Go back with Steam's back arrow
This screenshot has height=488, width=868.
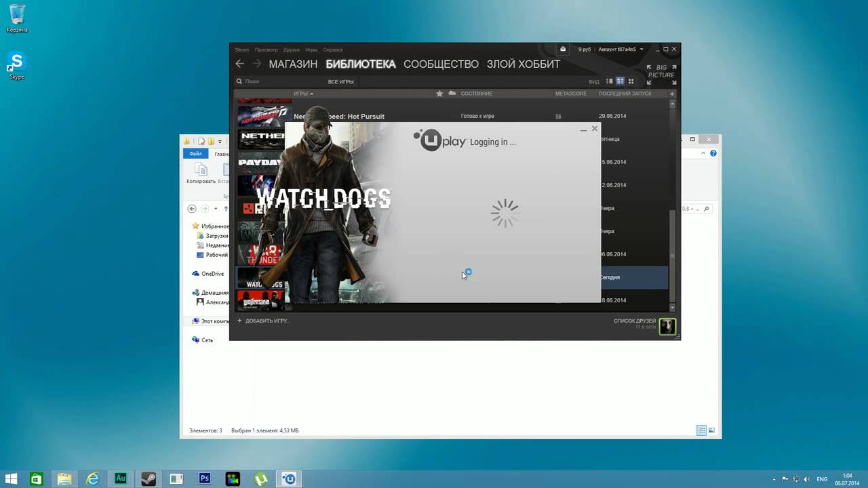pyautogui.click(x=239, y=64)
